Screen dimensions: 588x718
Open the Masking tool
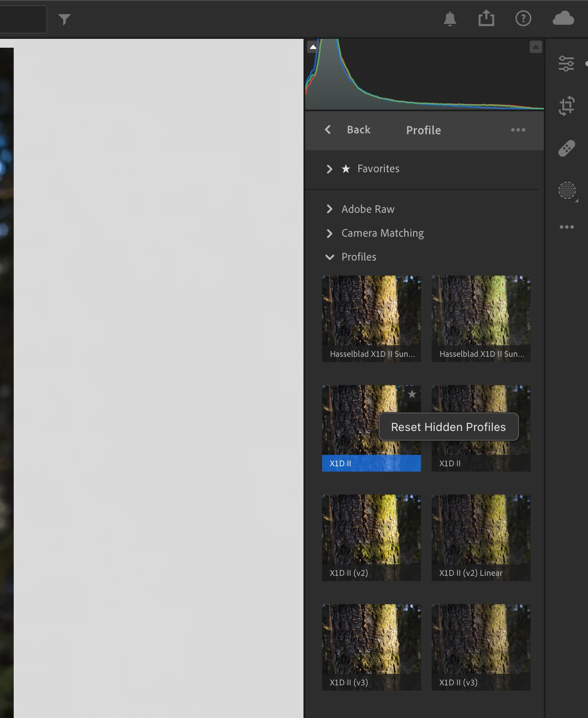tap(567, 191)
